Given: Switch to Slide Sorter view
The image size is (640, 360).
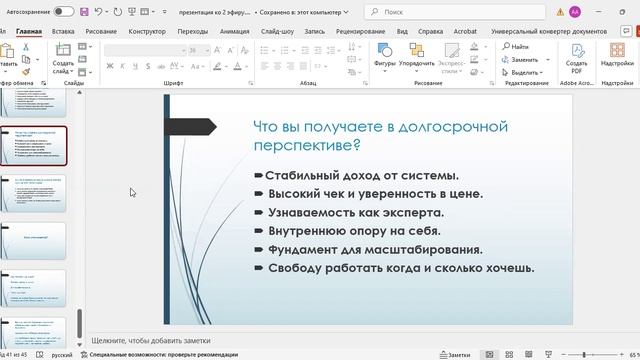Looking at the screenshot, I should 509,354.
